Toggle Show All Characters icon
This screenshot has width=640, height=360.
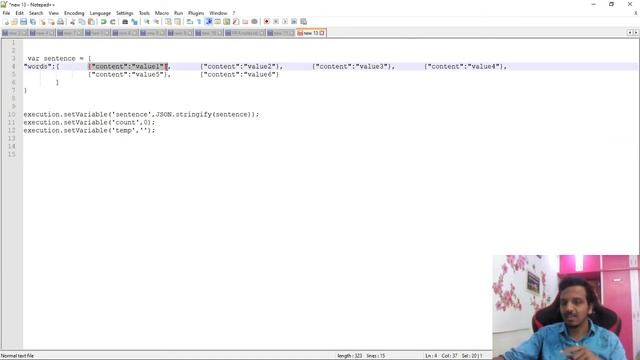[199, 22]
